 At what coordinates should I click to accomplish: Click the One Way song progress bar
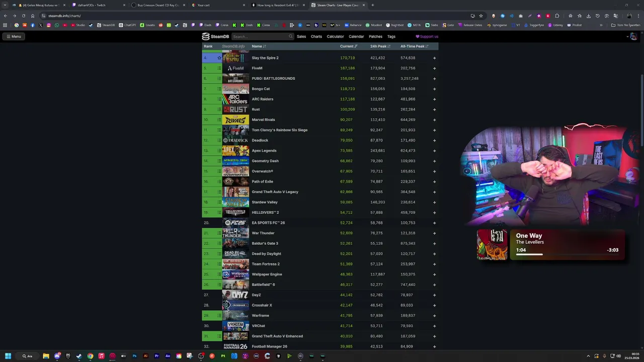point(567,254)
